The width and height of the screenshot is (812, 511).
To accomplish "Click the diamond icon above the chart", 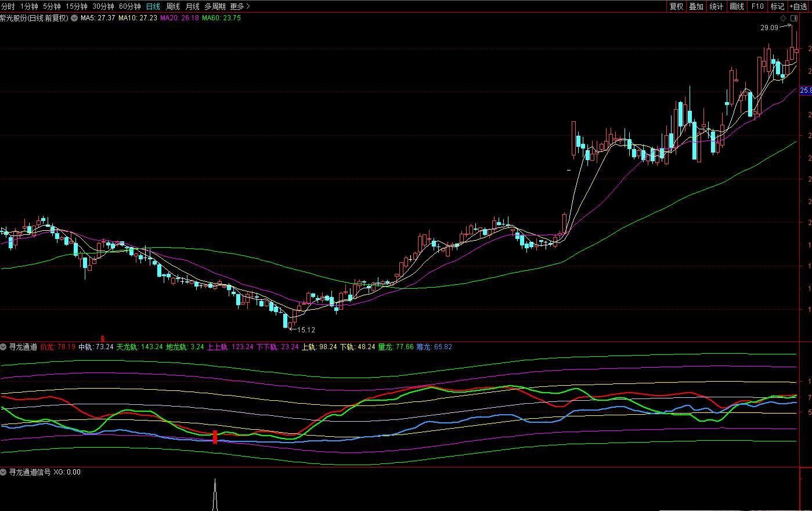I will pos(782,19).
